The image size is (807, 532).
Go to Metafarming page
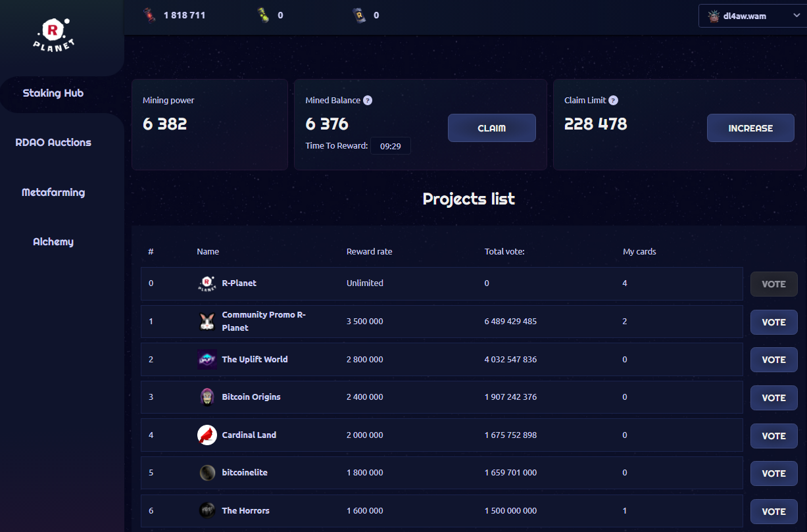click(x=53, y=193)
